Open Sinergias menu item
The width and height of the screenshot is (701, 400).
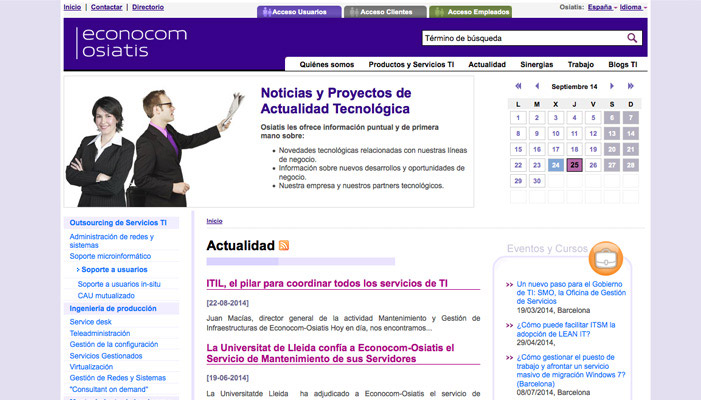(x=536, y=64)
